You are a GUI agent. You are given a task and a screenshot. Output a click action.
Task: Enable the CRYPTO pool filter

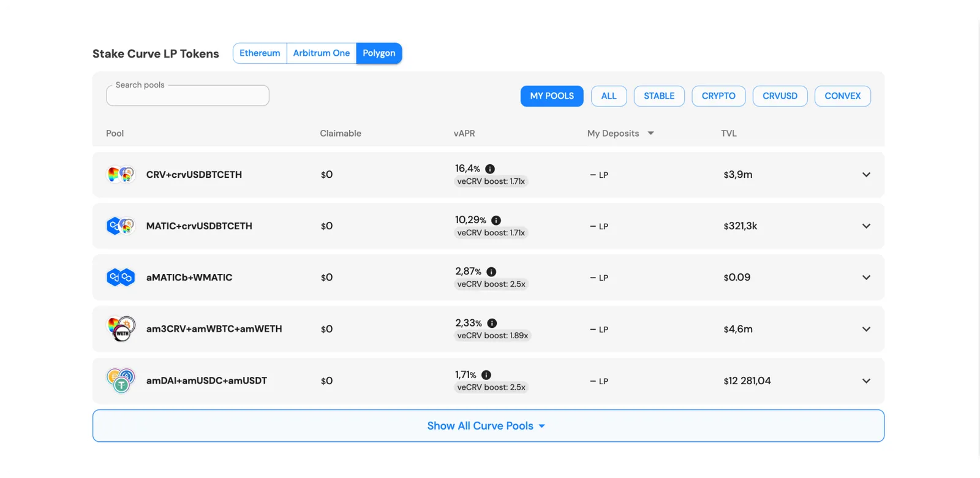[718, 96]
